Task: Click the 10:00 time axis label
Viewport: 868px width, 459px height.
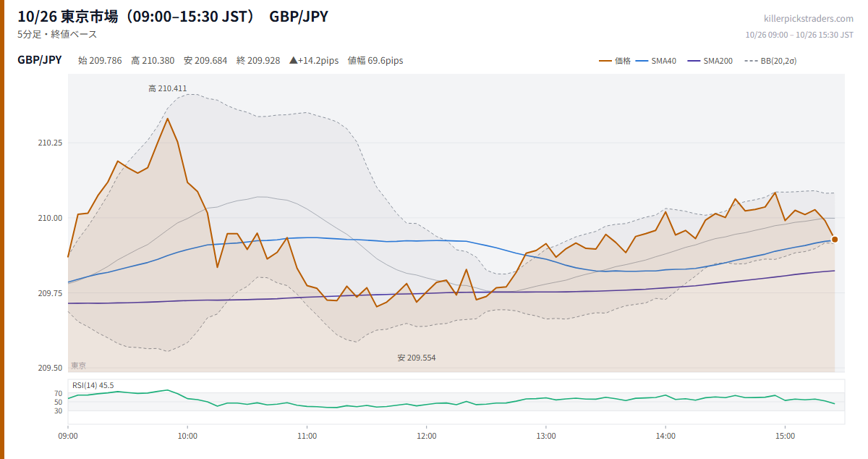Action: [187, 436]
